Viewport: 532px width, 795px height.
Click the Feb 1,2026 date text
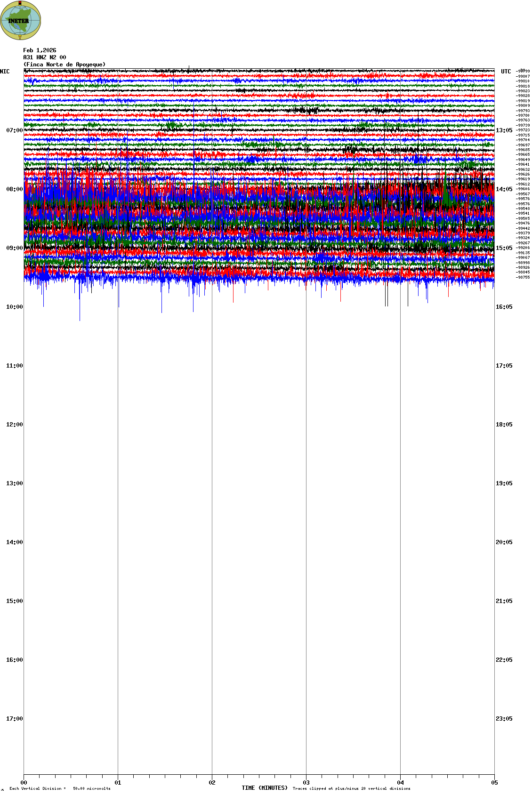[x=40, y=50]
